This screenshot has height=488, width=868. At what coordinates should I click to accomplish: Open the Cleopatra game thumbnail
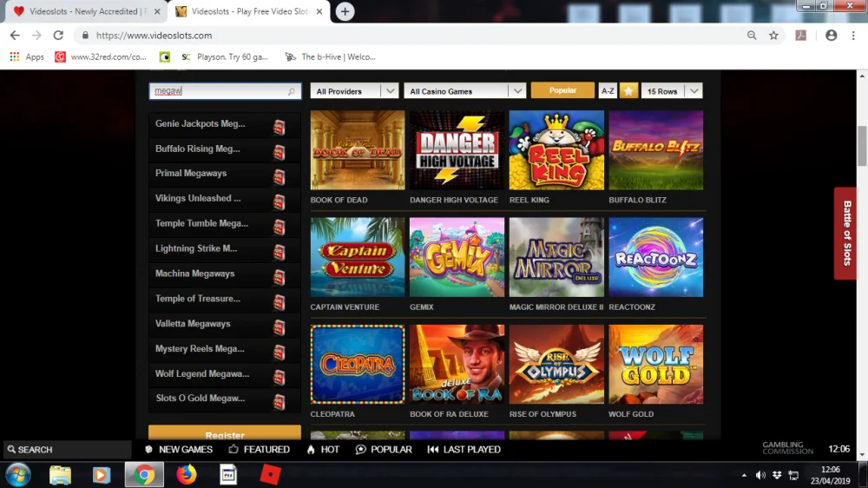click(358, 365)
